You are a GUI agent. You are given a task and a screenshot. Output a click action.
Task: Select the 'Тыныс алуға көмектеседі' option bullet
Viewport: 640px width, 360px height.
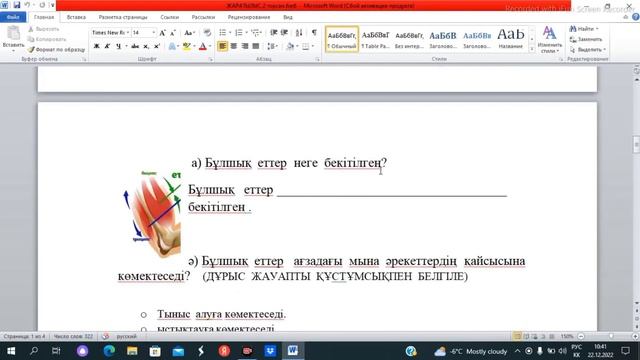[x=144, y=315]
